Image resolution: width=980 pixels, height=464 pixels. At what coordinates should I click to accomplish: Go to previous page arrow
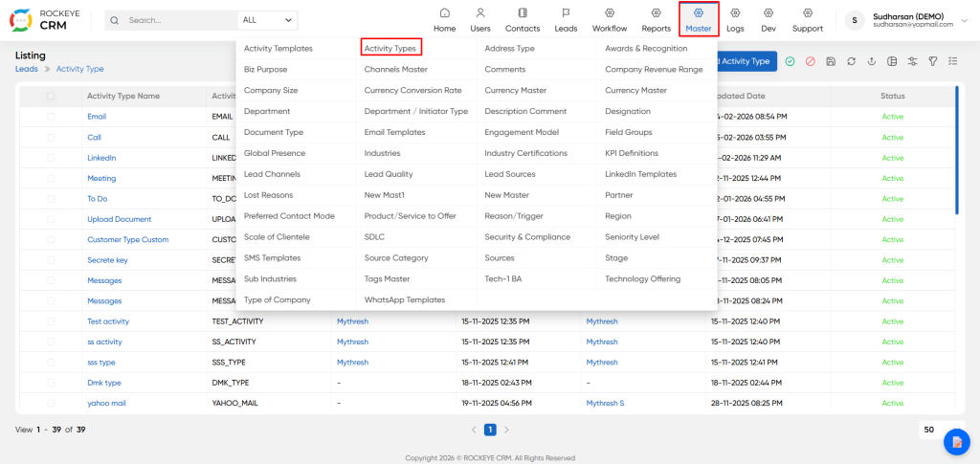474,430
